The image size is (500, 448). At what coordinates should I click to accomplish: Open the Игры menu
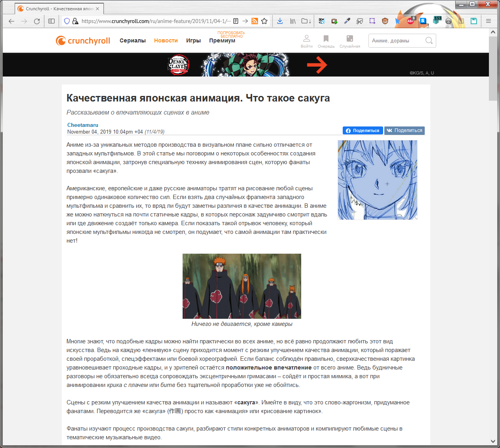tap(193, 40)
